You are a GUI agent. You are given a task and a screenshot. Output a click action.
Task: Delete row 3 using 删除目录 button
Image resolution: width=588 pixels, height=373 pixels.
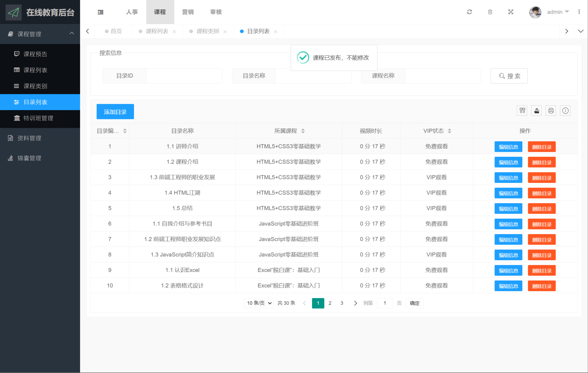pyautogui.click(x=542, y=178)
